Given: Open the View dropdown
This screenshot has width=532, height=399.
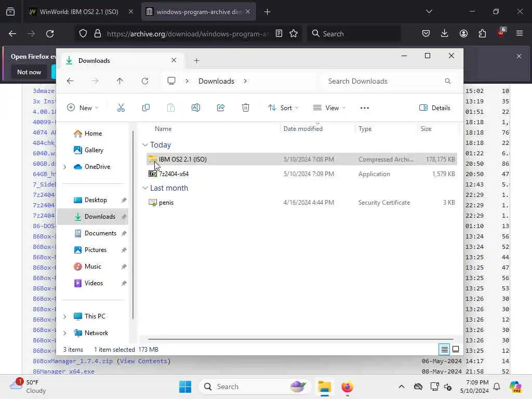Looking at the screenshot, I should [329, 108].
